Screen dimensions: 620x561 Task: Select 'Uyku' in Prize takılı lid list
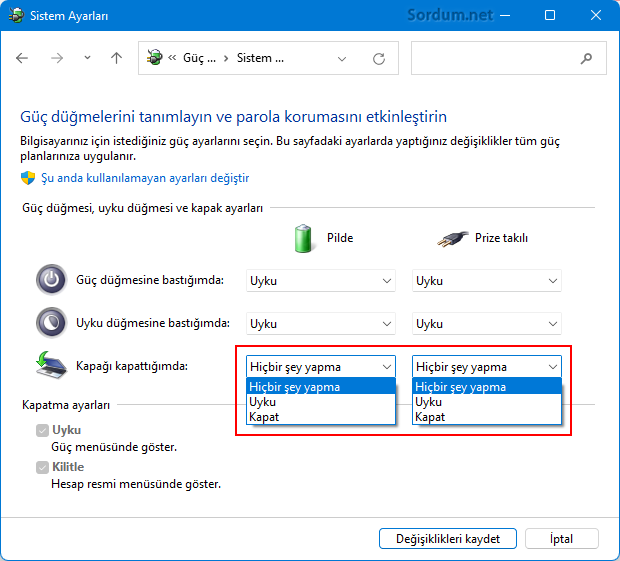(x=487, y=402)
